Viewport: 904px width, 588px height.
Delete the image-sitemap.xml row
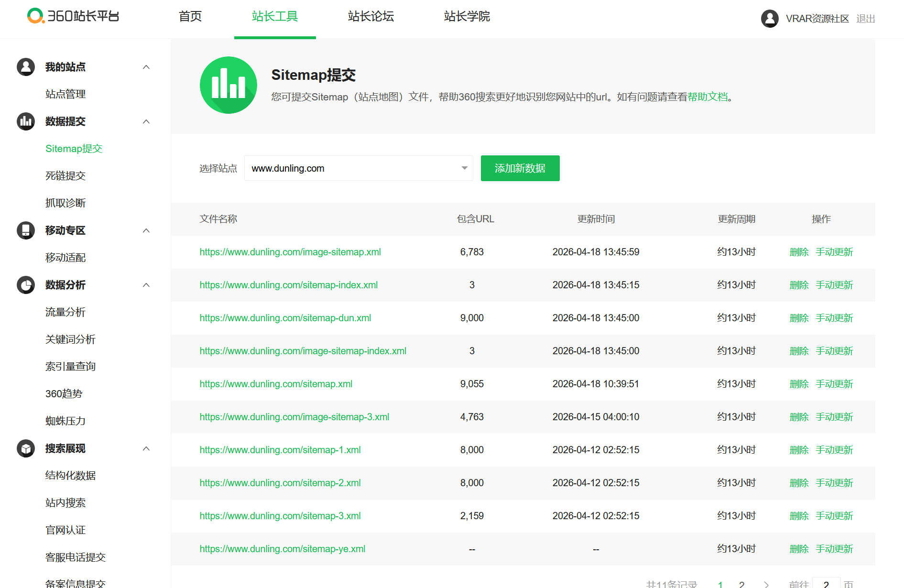(799, 252)
